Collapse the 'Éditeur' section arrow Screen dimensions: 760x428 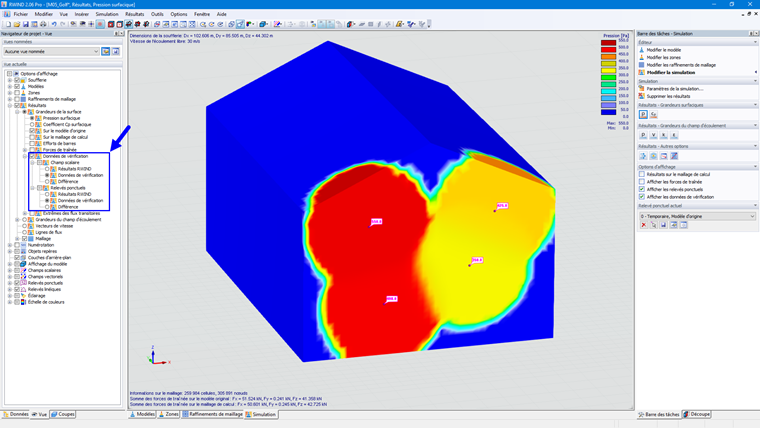755,43
